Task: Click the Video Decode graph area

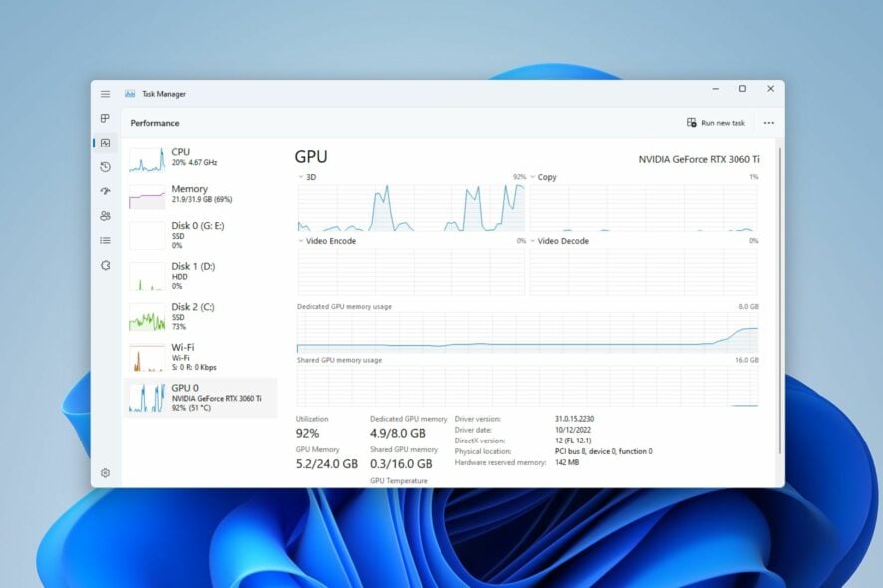Action: 644,271
